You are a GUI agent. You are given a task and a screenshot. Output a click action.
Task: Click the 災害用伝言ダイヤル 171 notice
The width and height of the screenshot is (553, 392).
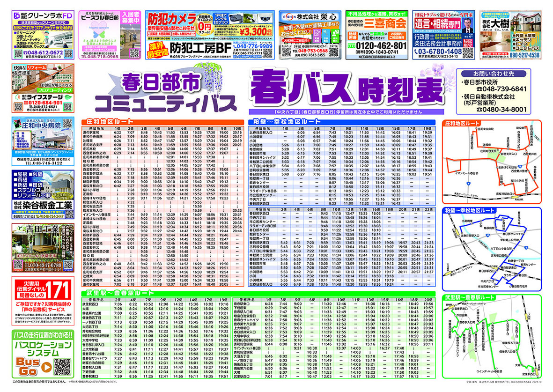click(42, 299)
